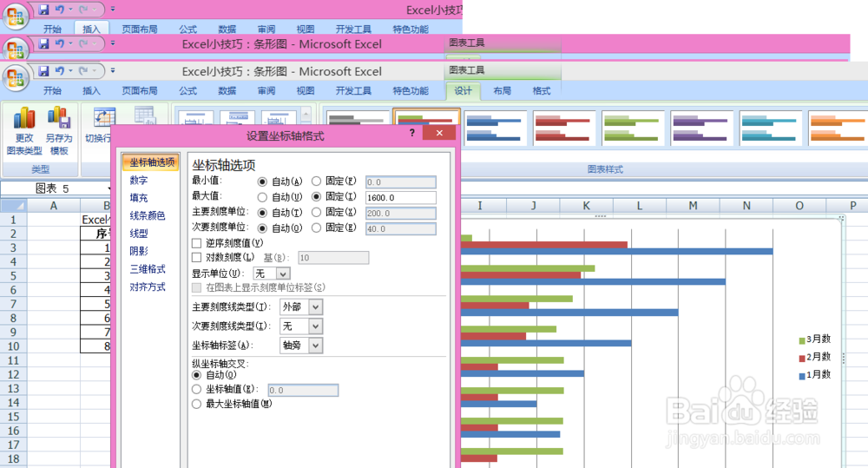
Task: Click Redo icon in the rearmost window's title bar
Action: coord(83,10)
